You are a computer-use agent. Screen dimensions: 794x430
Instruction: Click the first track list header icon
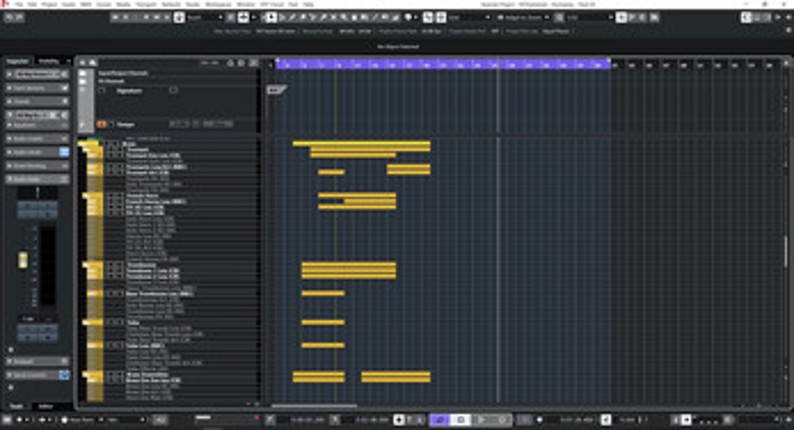point(83,63)
